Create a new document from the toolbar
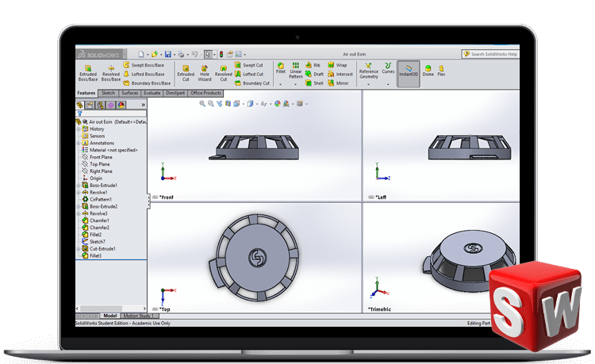595x364 pixels. (x=141, y=54)
